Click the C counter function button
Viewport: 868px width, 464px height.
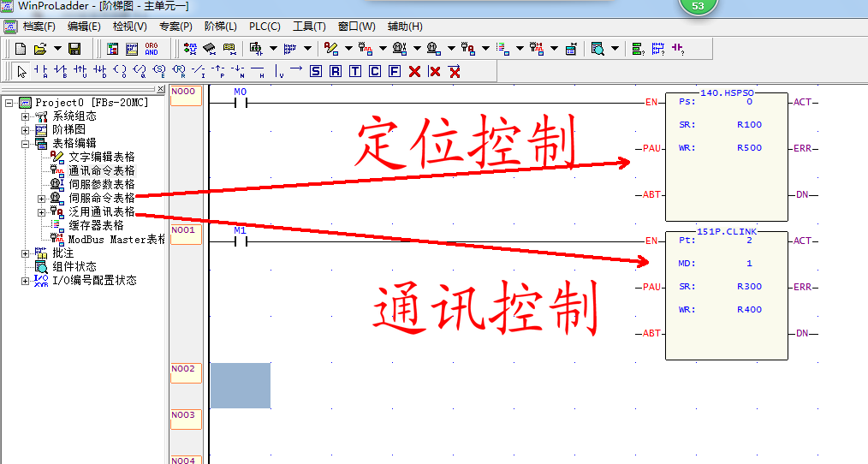375,71
